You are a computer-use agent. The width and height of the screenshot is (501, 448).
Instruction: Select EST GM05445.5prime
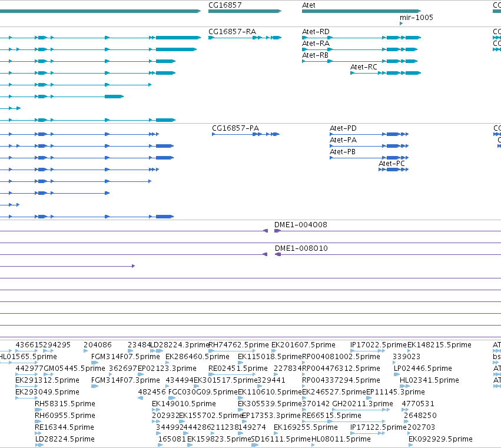74,369
